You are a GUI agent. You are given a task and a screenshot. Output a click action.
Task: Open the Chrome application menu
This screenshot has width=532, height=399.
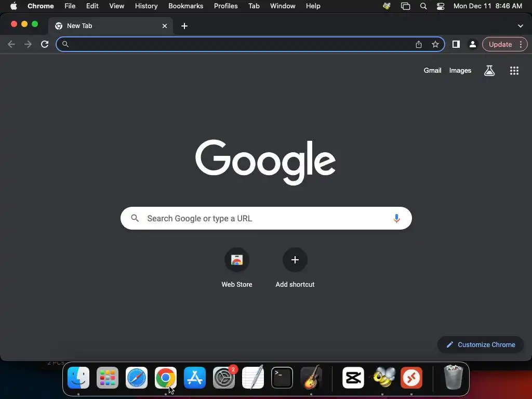pos(41,6)
